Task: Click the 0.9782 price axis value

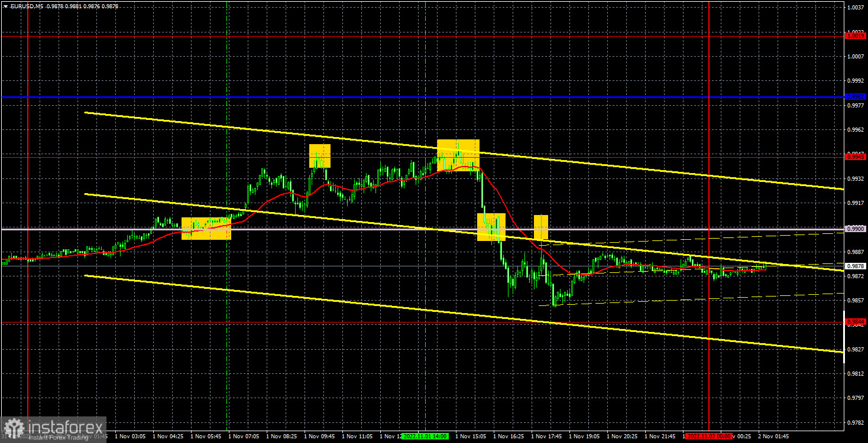Action: click(x=856, y=423)
